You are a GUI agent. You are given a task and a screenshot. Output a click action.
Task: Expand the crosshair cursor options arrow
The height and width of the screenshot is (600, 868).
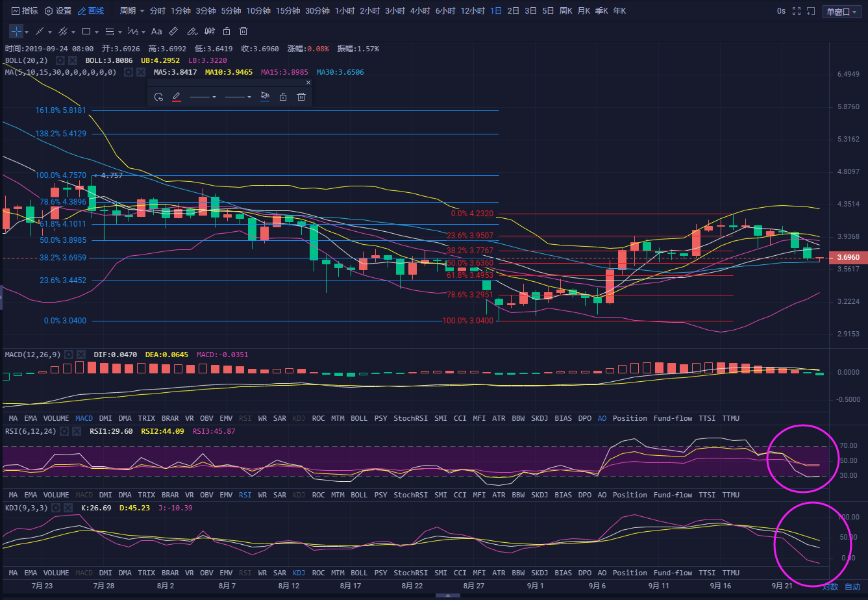coord(27,32)
